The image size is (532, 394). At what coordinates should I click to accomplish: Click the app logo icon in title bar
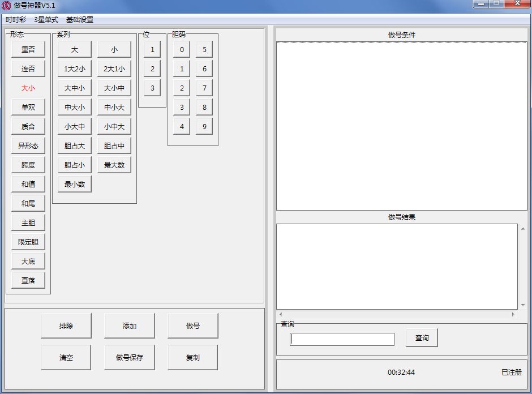coord(6,6)
